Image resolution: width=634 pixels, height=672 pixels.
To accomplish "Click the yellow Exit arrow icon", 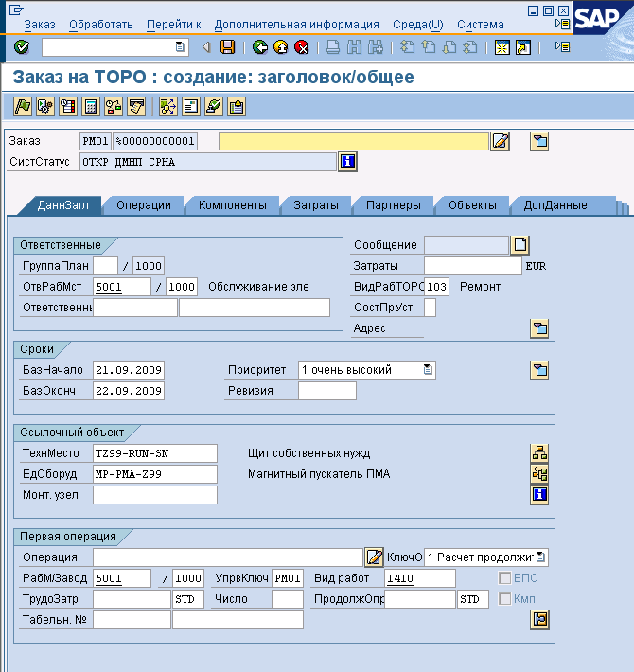I will click(x=281, y=46).
